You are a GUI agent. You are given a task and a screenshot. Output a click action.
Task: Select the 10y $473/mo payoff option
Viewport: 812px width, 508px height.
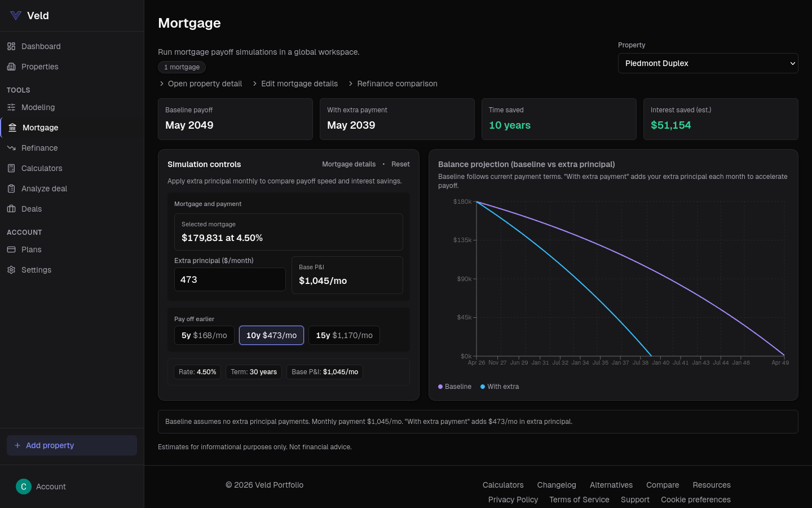click(271, 335)
